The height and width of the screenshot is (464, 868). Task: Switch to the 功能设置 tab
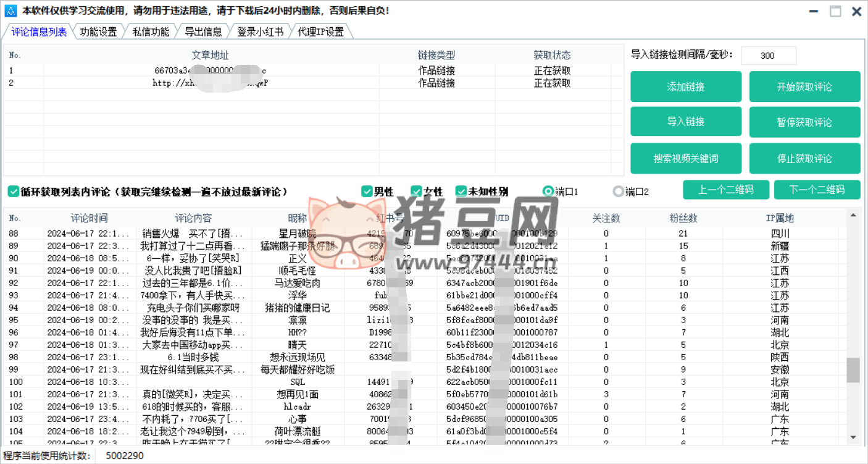coord(98,32)
